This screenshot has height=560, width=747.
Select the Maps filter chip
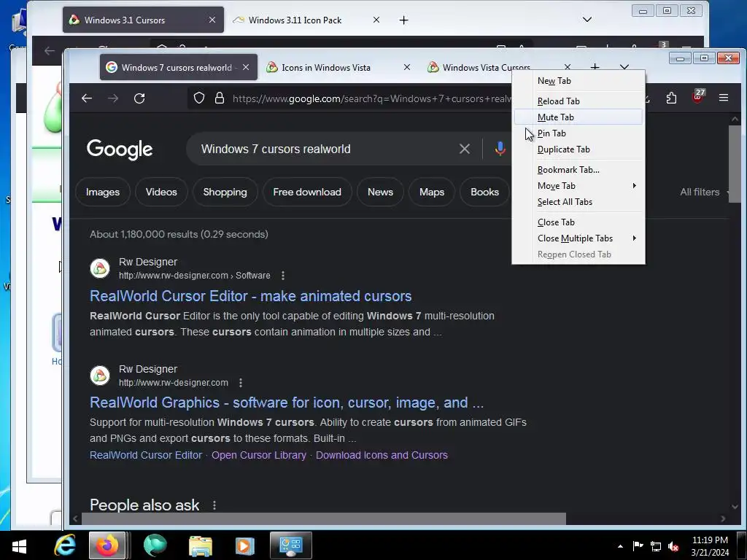(x=432, y=192)
